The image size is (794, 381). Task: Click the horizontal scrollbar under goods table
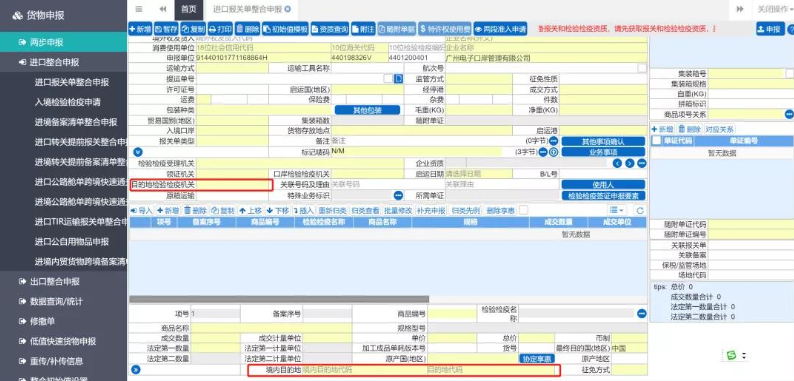[279, 299]
